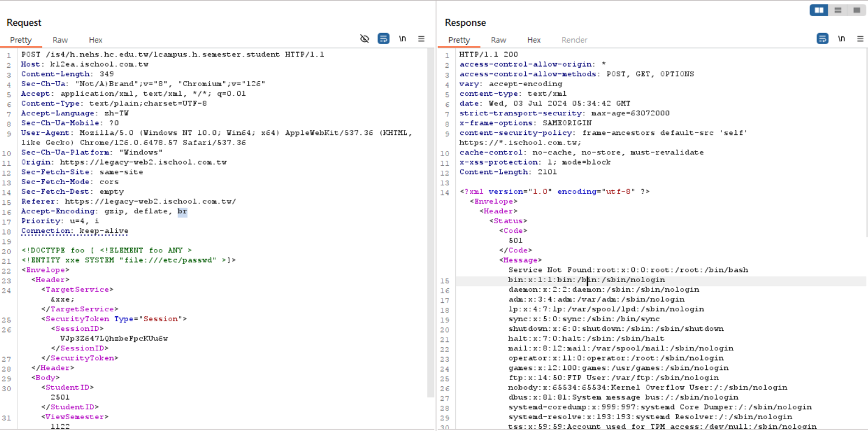Viewport: 868px width, 431px height.
Task: Open the Render tab in Response panel
Action: [x=574, y=40]
